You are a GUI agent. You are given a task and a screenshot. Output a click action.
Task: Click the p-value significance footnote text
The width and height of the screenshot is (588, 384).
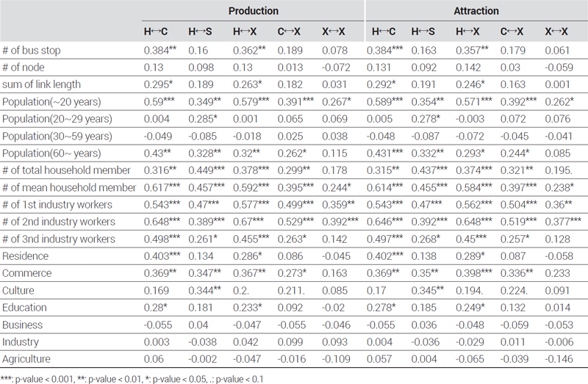point(132,379)
